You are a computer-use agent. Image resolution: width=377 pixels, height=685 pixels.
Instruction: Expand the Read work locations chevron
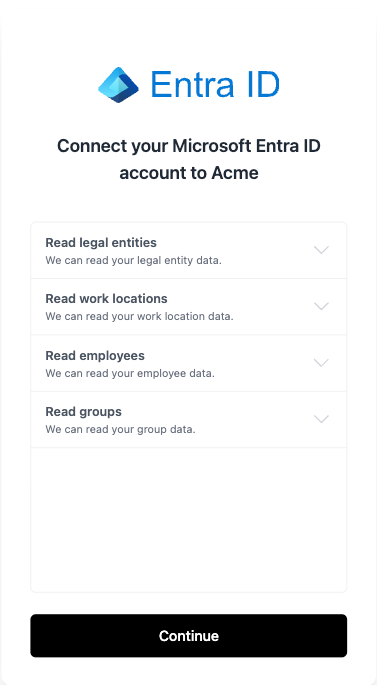click(321, 306)
